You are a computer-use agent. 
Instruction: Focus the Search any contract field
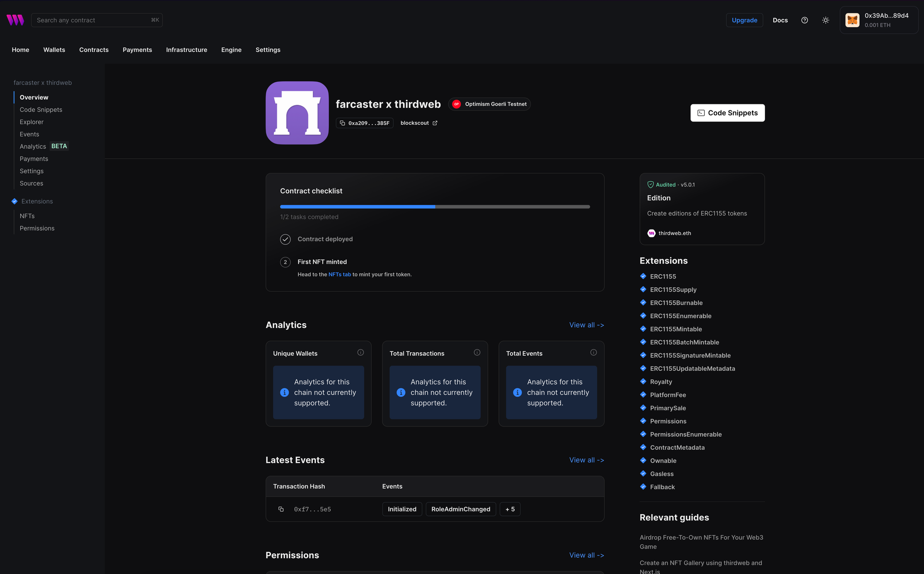point(92,20)
